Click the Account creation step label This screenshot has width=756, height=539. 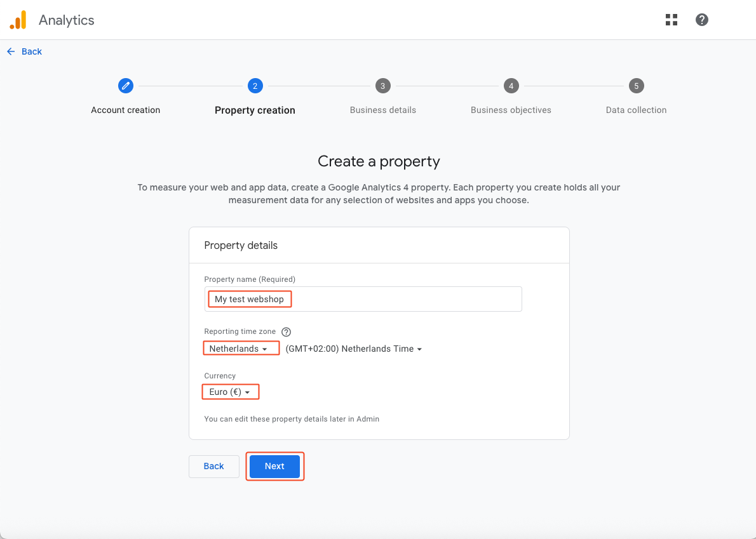(125, 110)
